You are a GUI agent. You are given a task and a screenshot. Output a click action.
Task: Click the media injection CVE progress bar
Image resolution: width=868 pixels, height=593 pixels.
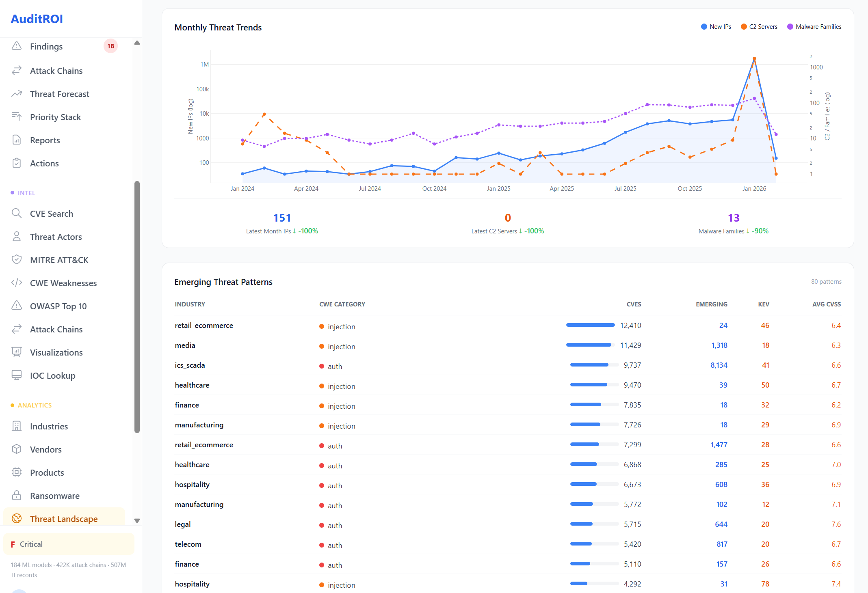pos(591,345)
